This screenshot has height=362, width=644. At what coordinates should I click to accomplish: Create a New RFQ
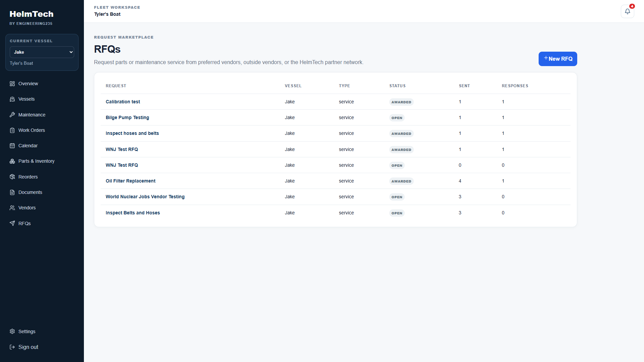click(x=558, y=59)
